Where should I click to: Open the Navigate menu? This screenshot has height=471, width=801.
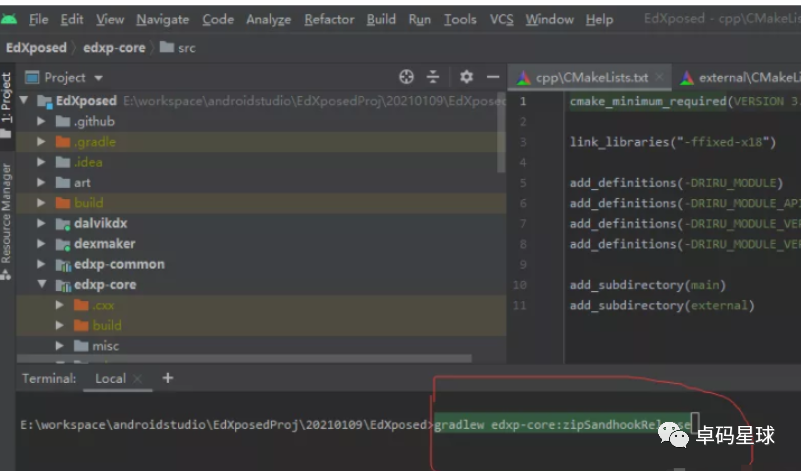[x=162, y=19]
